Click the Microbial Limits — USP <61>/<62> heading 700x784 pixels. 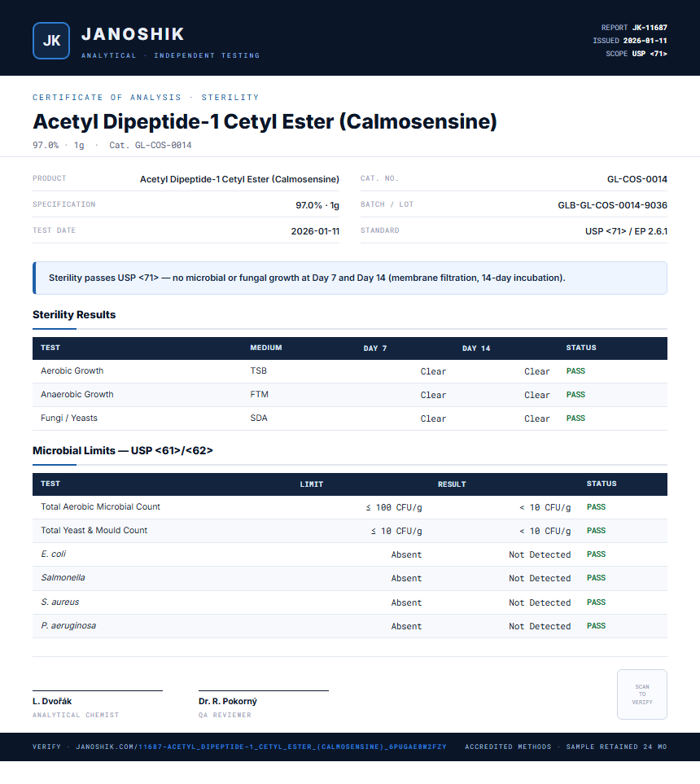coord(122,450)
